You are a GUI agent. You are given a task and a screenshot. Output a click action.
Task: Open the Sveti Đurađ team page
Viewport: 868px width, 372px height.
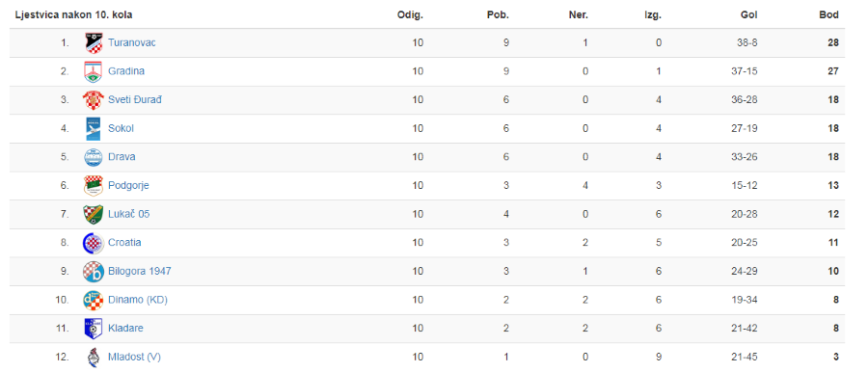[x=135, y=99]
